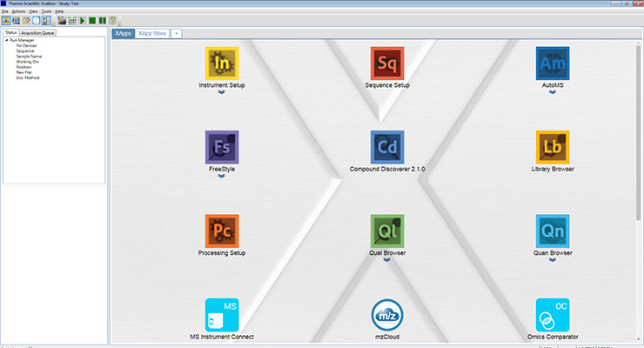Viewport: 644px width, 348px height.
Task: Click the green play start button
Action: (x=82, y=21)
